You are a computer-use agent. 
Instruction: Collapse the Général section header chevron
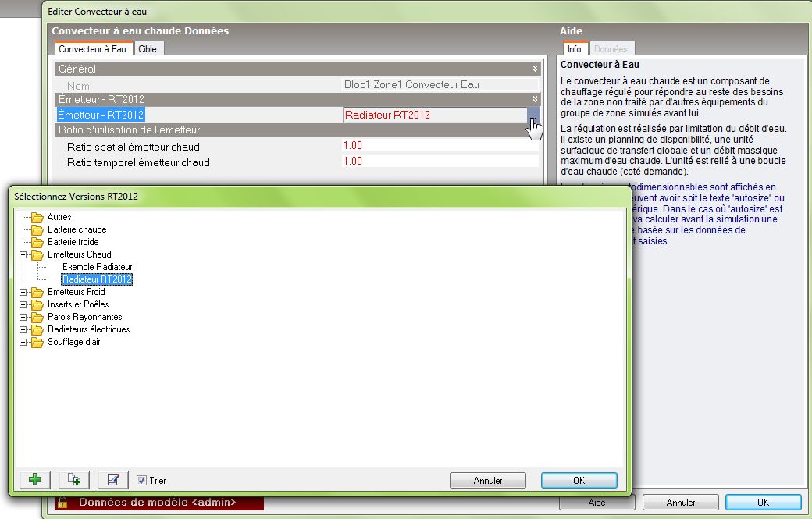point(535,69)
